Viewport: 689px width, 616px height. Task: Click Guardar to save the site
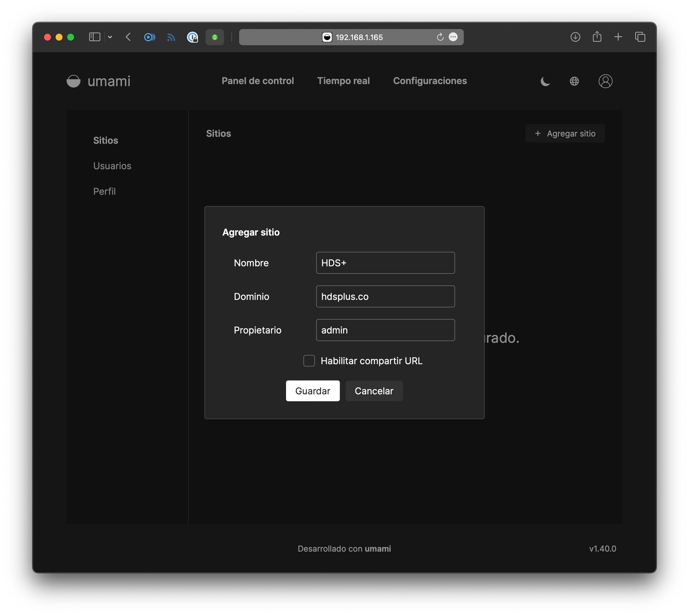pos(312,391)
